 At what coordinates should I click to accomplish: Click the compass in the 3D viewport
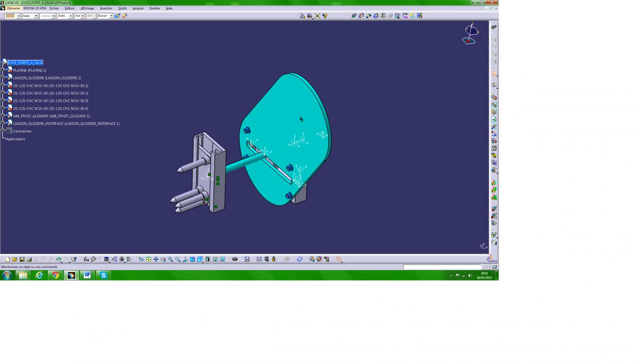pyautogui.click(x=470, y=34)
